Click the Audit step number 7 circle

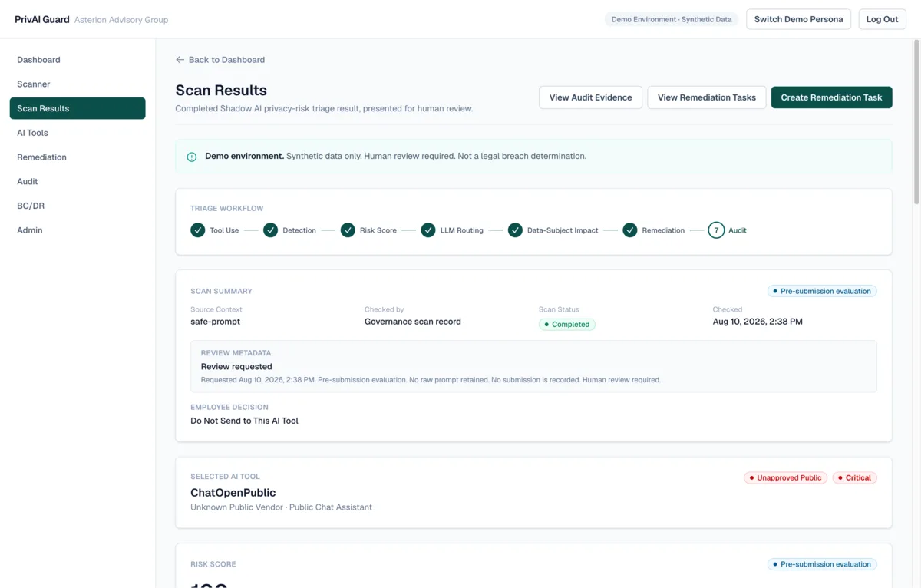716,230
